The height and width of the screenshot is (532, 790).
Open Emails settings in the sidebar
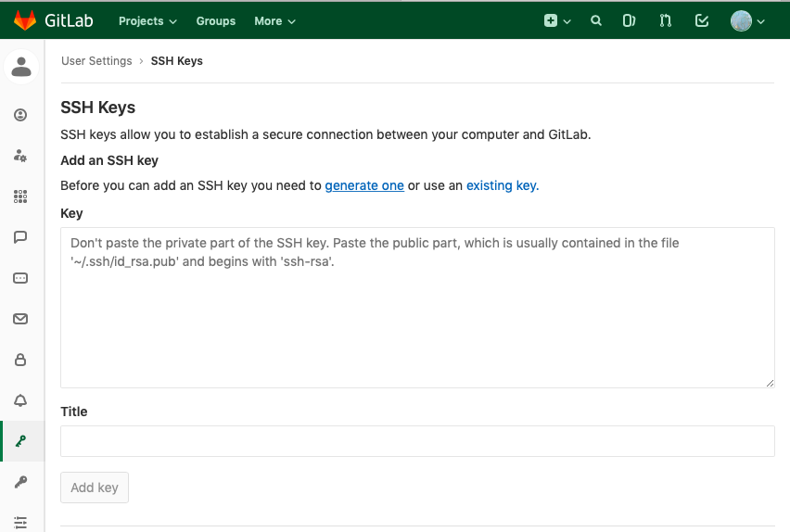(x=20, y=319)
